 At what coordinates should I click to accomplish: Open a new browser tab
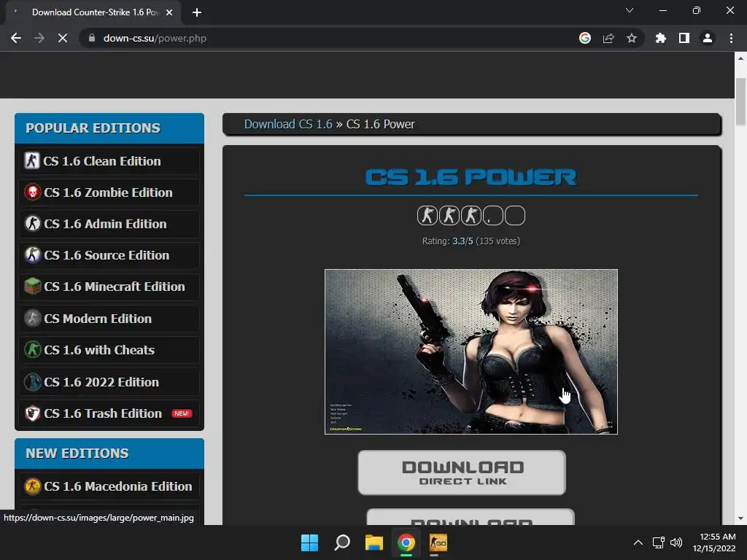coord(197,12)
